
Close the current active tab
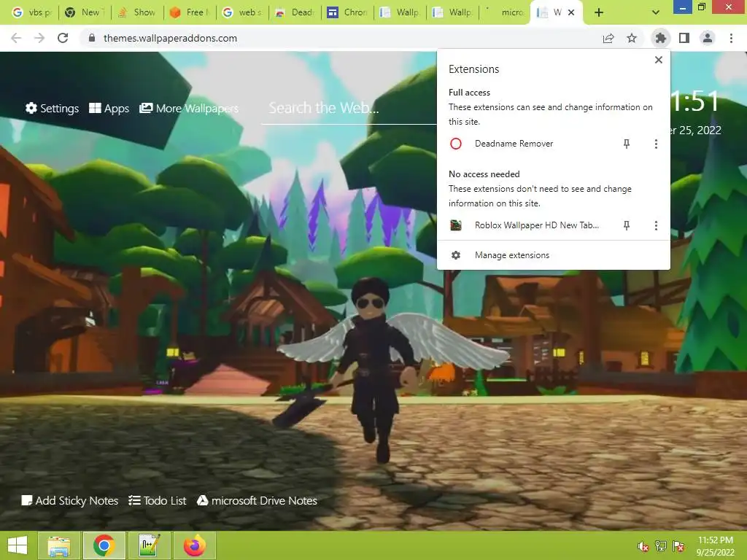tap(571, 12)
